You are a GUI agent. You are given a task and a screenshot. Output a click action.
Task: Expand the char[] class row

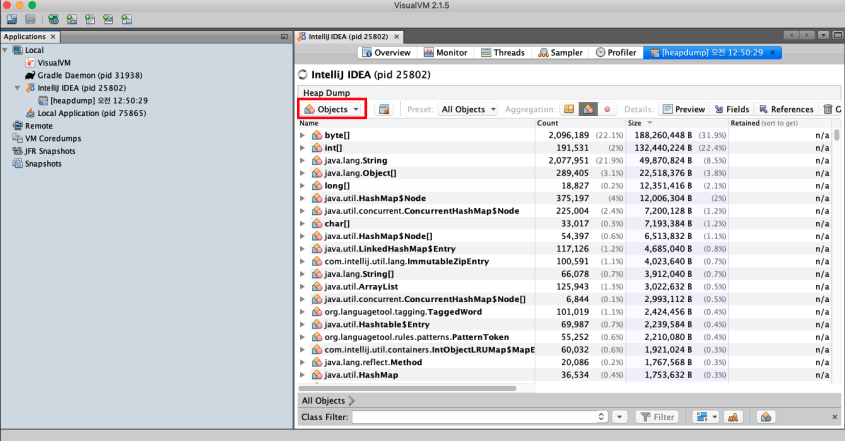click(303, 224)
